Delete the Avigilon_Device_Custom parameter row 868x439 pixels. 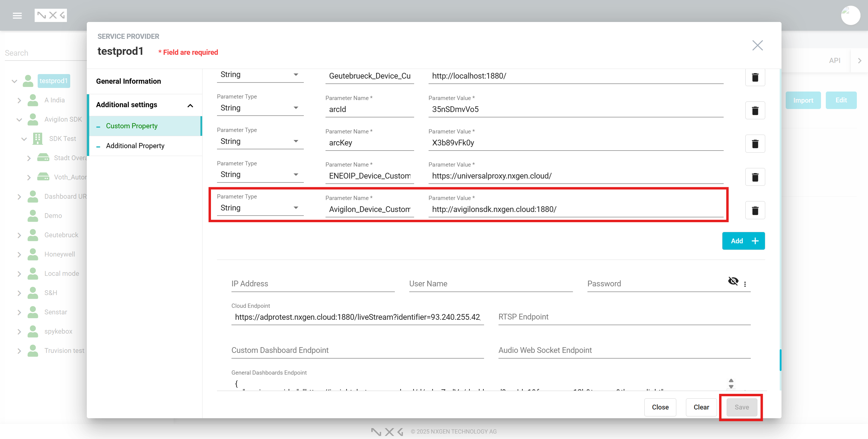755,210
